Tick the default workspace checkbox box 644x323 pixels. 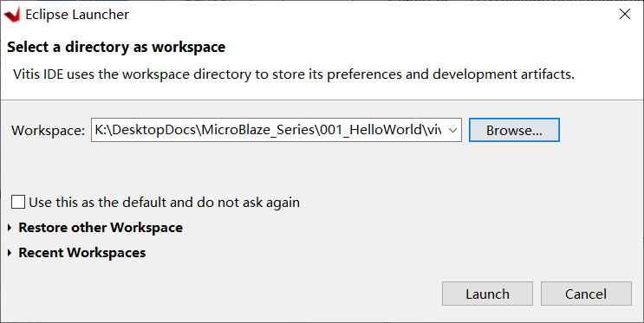[18, 202]
